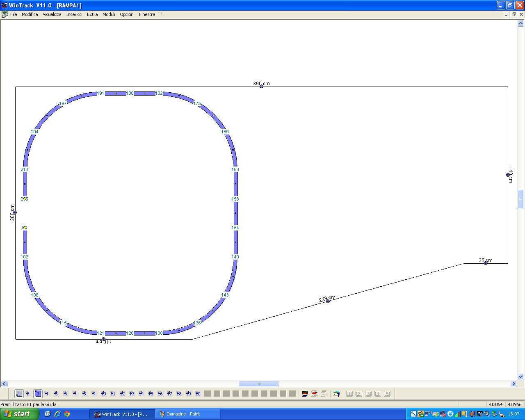Click the numbered view box 3
Screen dimensions: 525x420
[368, 394]
